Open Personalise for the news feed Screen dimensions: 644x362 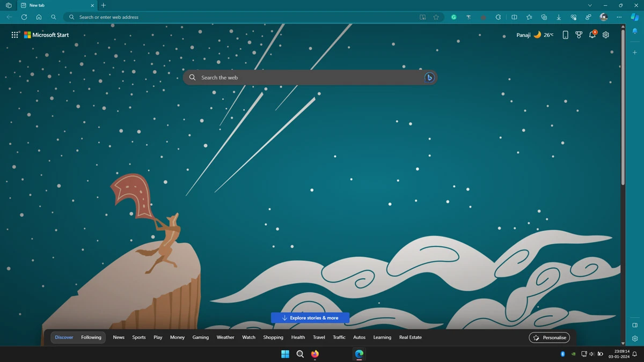pos(549,337)
